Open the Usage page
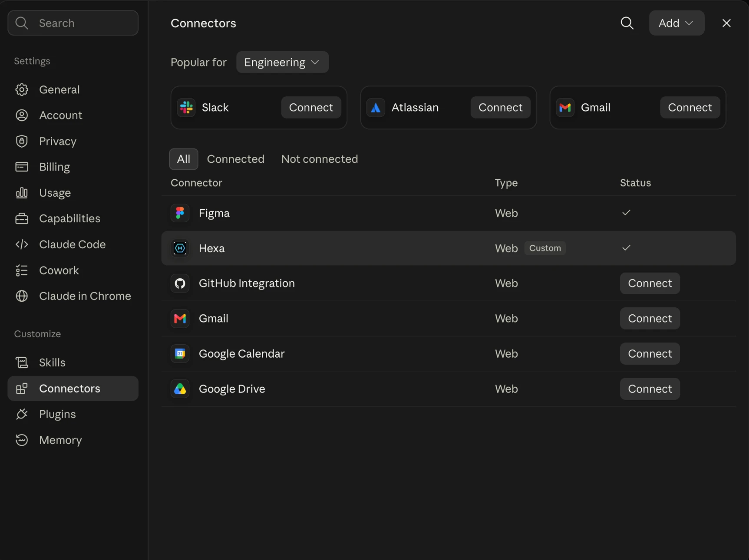The height and width of the screenshot is (560, 749). [73, 193]
